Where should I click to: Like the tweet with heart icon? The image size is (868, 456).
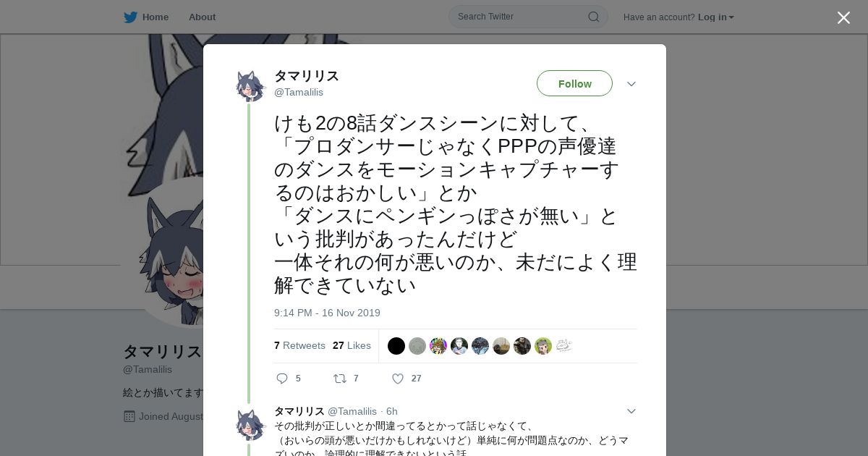point(397,379)
